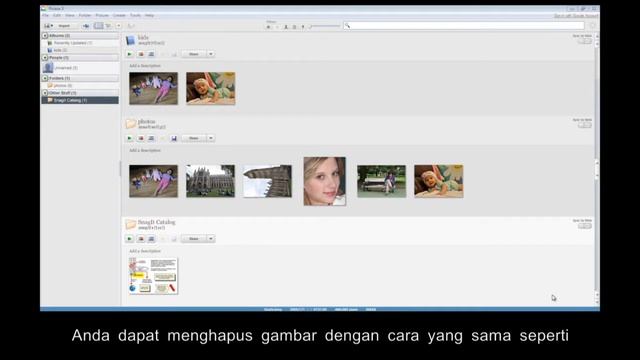
Task: Play slideshow for the kids album
Action: coord(130,54)
